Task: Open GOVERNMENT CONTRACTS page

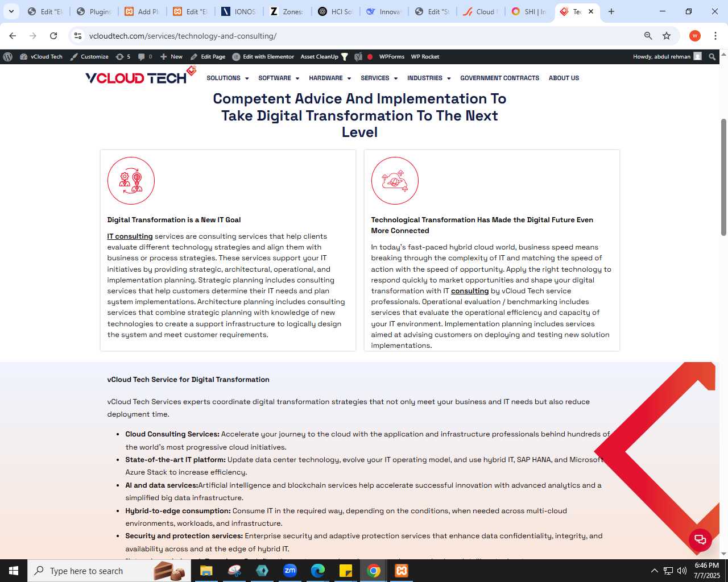Action: pyautogui.click(x=499, y=78)
